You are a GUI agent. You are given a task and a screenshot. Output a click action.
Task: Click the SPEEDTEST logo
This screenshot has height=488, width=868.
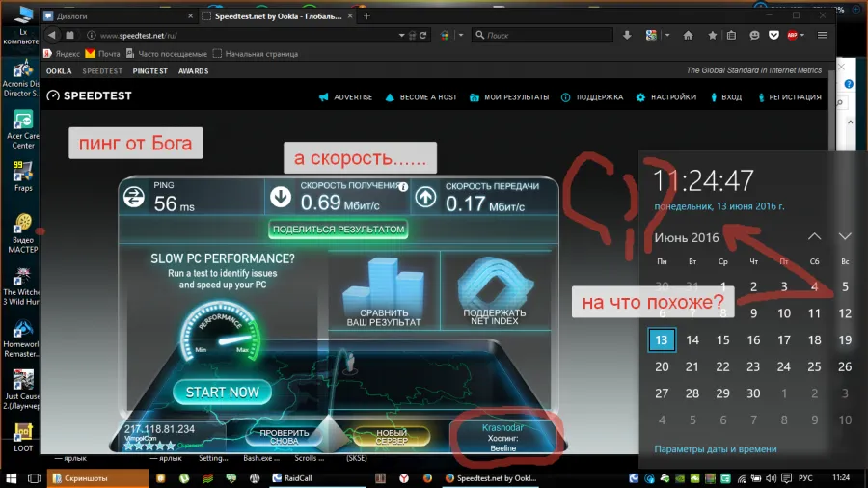(89, 95)
